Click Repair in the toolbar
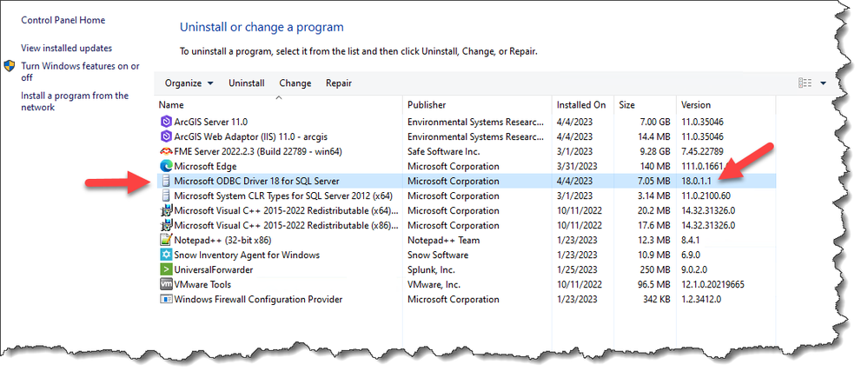This screenshot has height=378, width=868. (x=339, y=83)
